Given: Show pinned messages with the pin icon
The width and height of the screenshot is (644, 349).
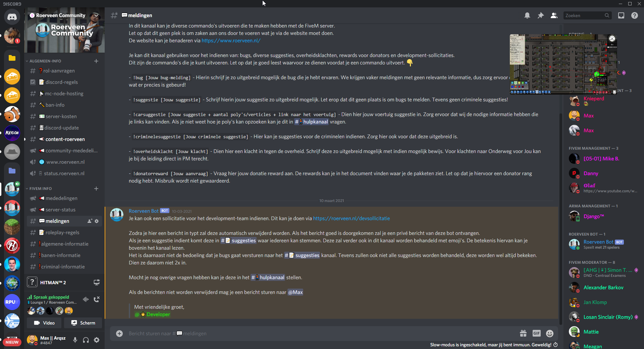Looking at the screenshot, I should tap(541, 15).
